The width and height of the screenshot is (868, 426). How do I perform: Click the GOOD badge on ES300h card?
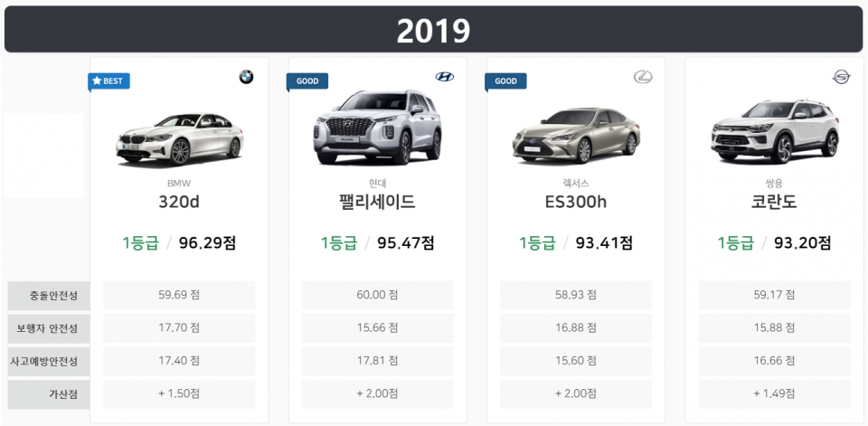[505, 81]
